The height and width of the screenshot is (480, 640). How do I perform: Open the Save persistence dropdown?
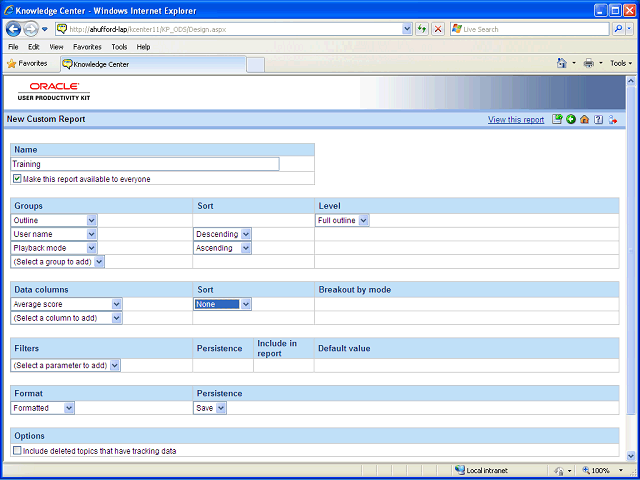click(210, 408)
